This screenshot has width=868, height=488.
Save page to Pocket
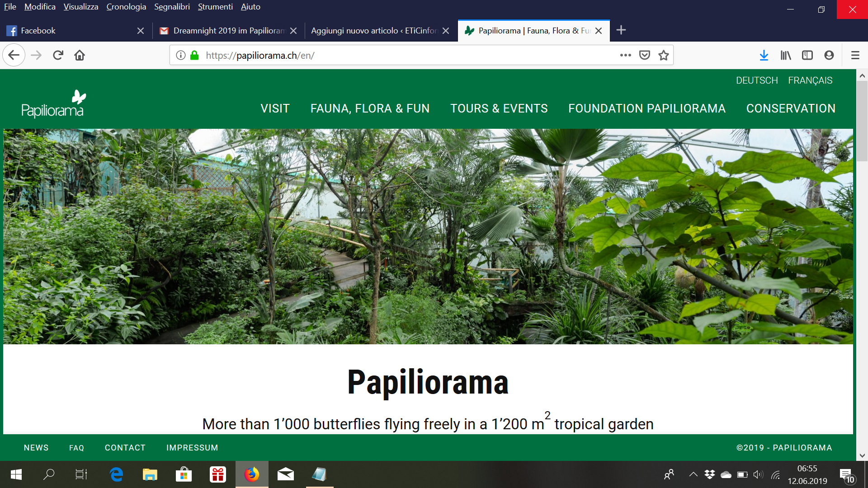point(645,55)
